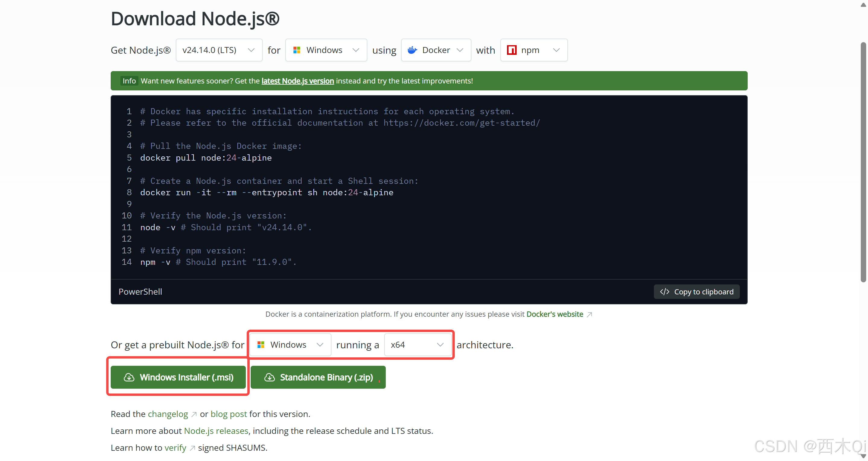Click the docker.com/get-started comment line
Screen dimensions: 868x461
point(340,123)
